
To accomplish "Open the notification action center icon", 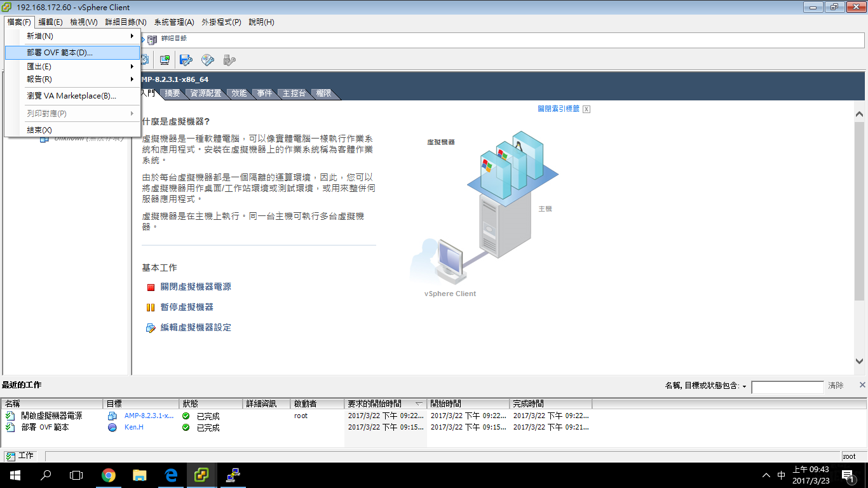I will point(848,475).
